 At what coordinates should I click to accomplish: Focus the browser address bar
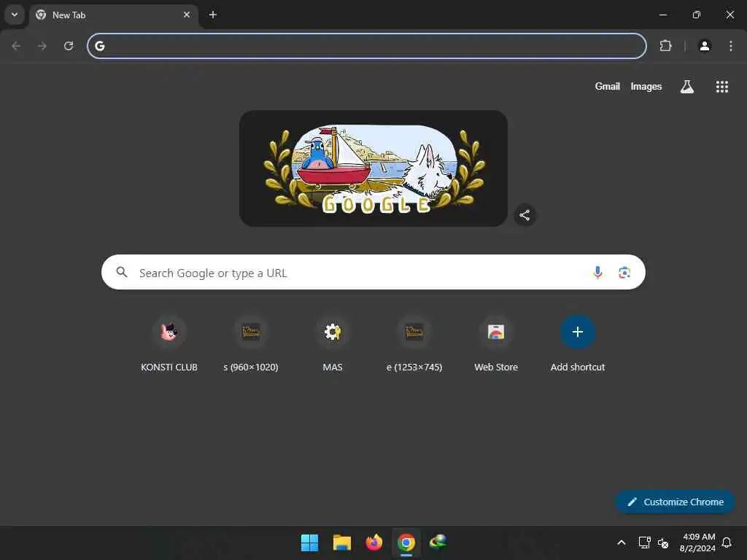coord(366,46)
